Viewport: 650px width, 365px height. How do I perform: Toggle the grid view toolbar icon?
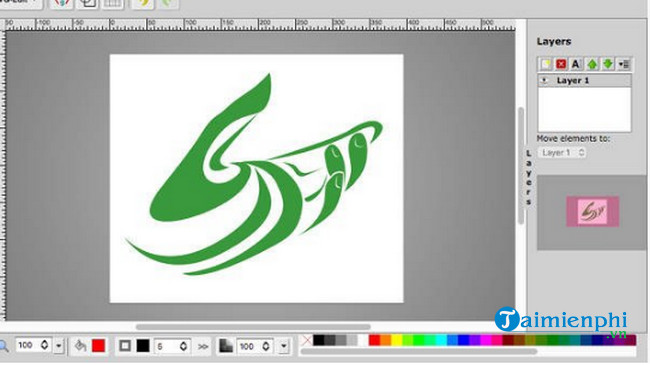113,4
